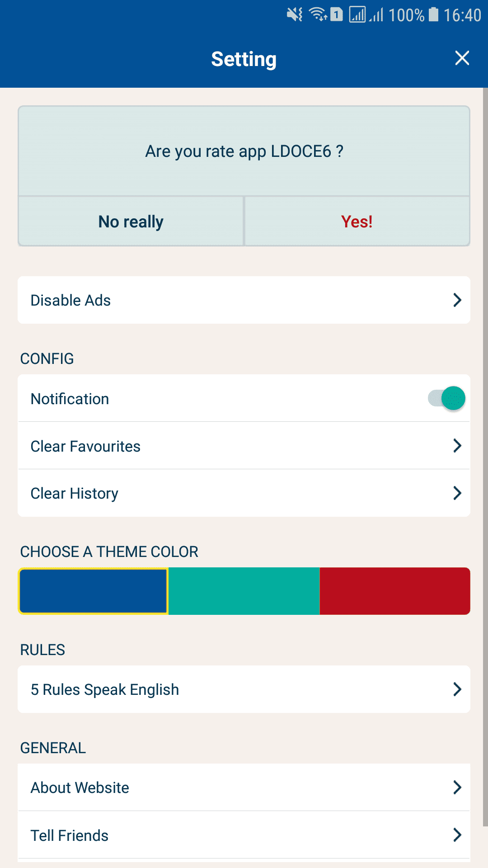Toggle the Notification switch
Image resolution: width=488 pixels, height=868 pixels.
pos(447,399)
